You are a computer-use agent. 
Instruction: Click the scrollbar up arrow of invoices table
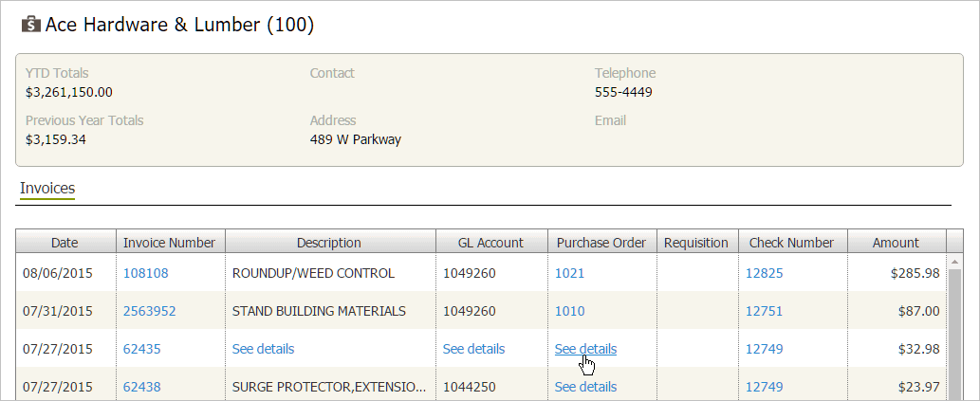coord(954,261)
